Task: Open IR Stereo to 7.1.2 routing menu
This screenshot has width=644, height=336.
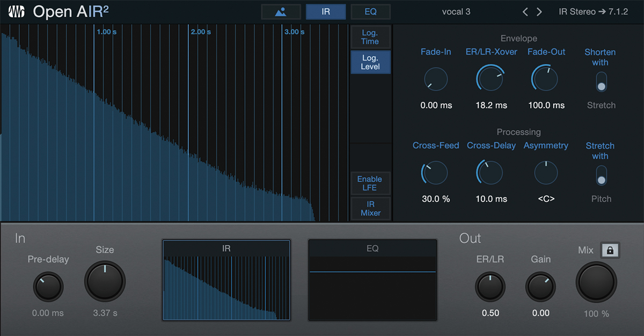Action: [x=594, y=11]
